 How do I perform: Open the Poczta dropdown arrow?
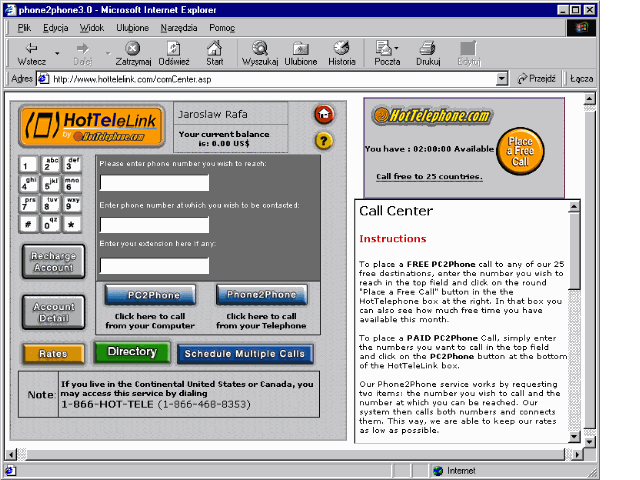tap(396, 49)
